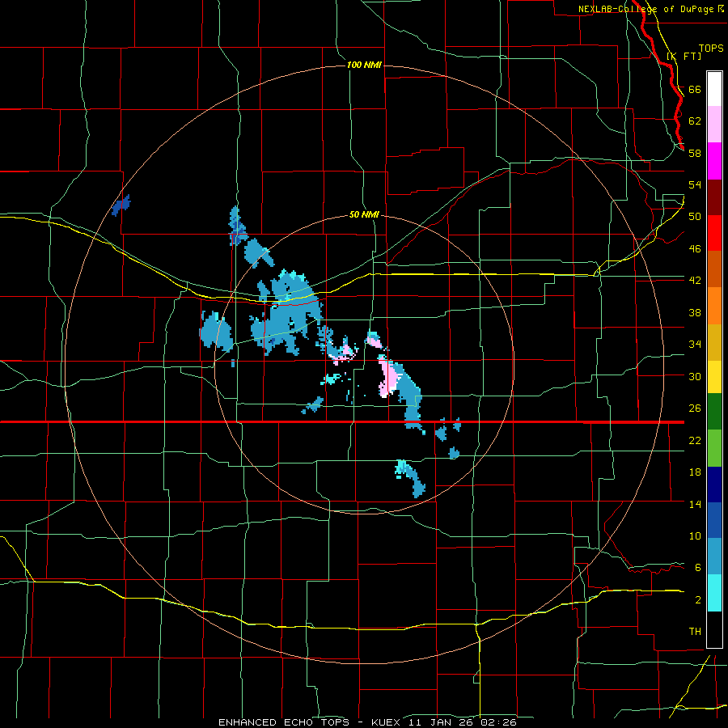Click the 50 legend value
The image size is (728, 728).
(x=695, y=217)
